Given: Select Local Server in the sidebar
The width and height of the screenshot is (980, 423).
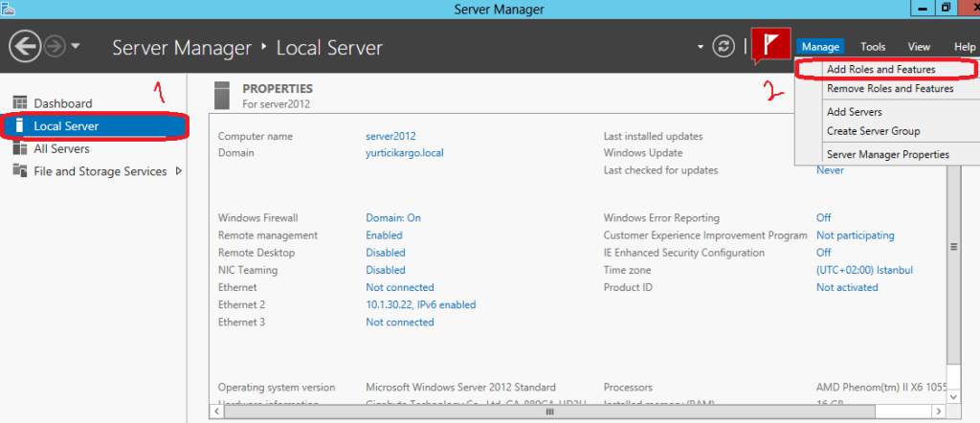Looking at the screenshot, I should [x=66, y=125].
